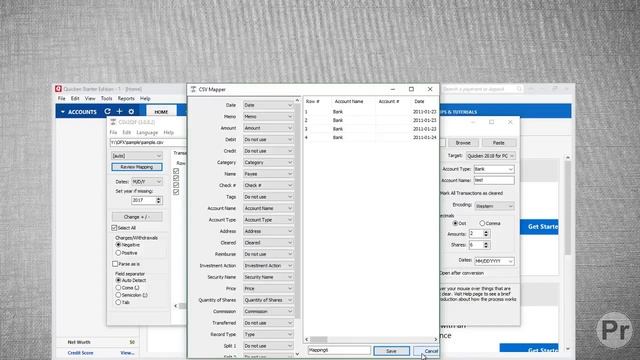Choose Auto Detect field separator
This screenshot has height=360, width=640.
[x=118, y=280]
